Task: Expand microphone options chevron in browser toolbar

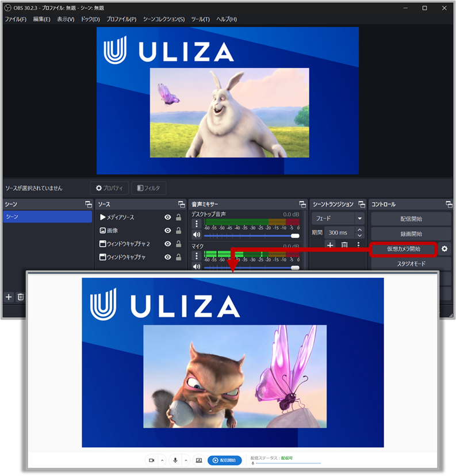Action: [186, 460]
